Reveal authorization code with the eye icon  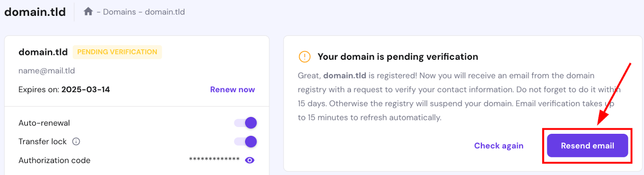[x=250, y=160]
